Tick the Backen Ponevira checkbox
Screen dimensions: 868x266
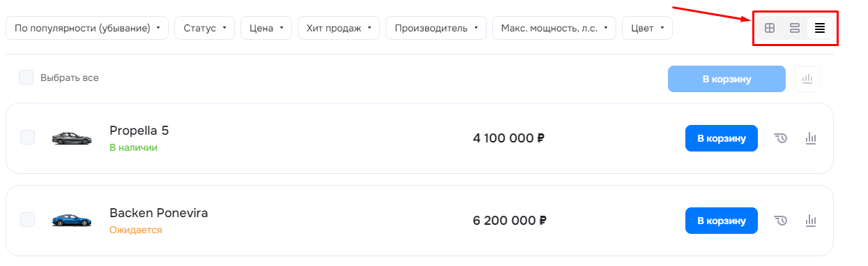coord(28,220)
